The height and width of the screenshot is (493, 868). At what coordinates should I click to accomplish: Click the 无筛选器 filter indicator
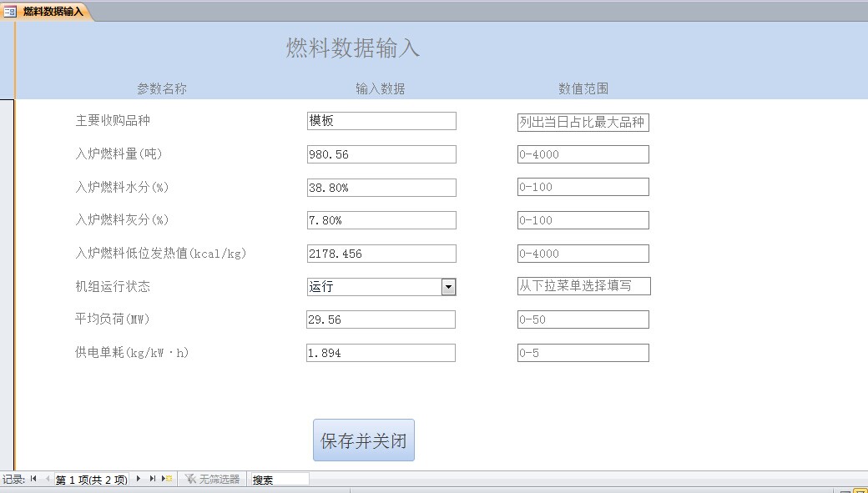pos(212,479)
